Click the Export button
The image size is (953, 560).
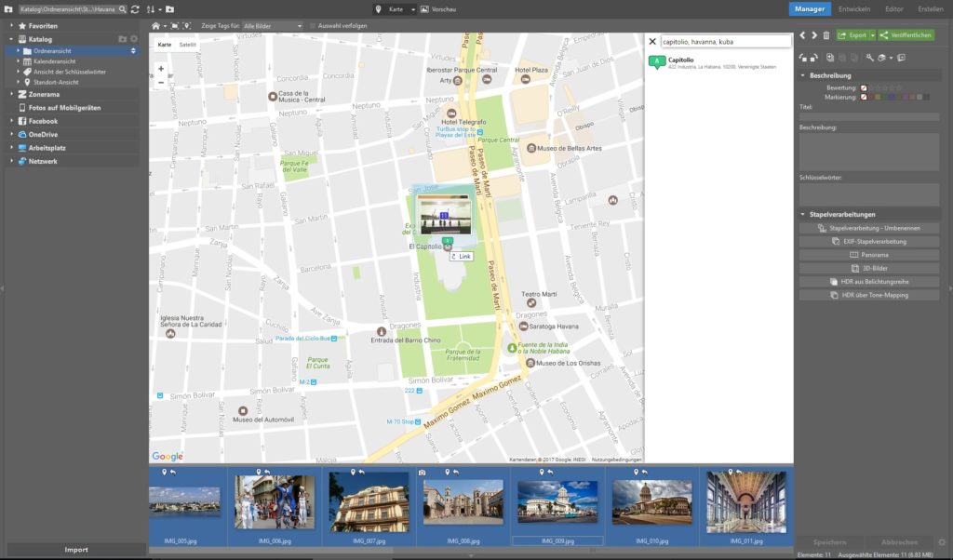pos(852,35)
